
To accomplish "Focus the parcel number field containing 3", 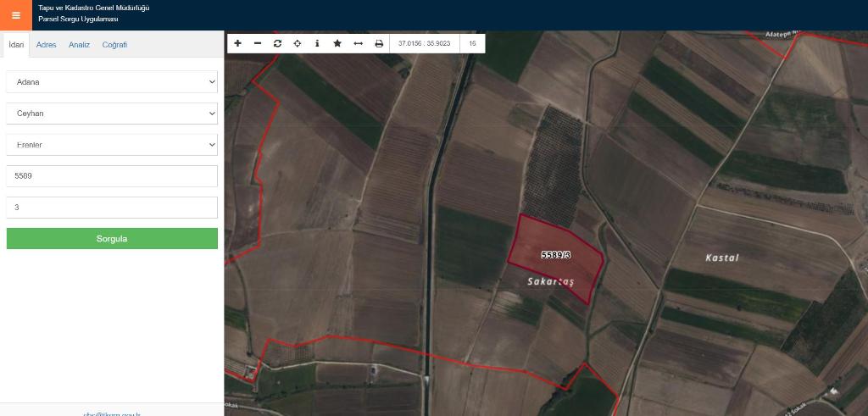I will click(x=112, y=208).
